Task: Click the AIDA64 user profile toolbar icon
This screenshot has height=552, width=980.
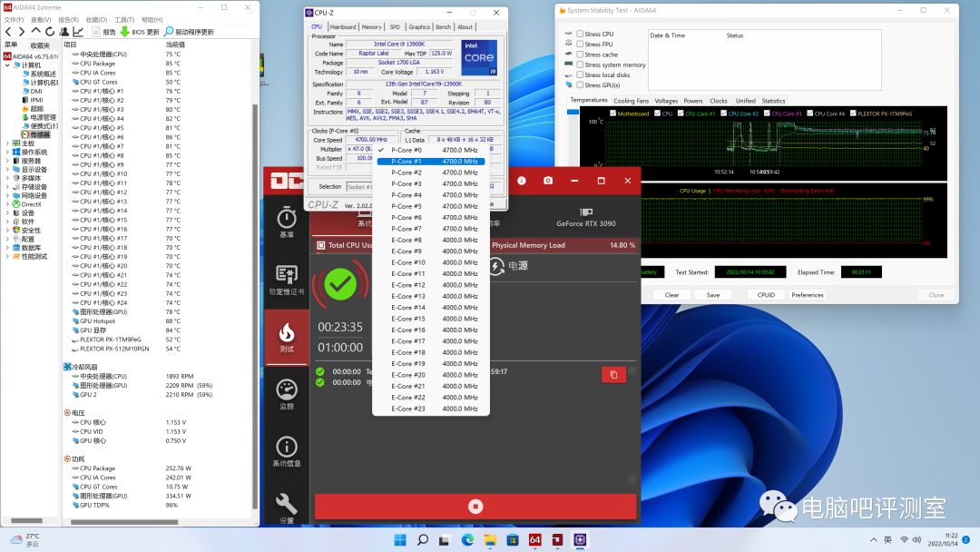Action: pyautogui.click(x=64, y=31)
